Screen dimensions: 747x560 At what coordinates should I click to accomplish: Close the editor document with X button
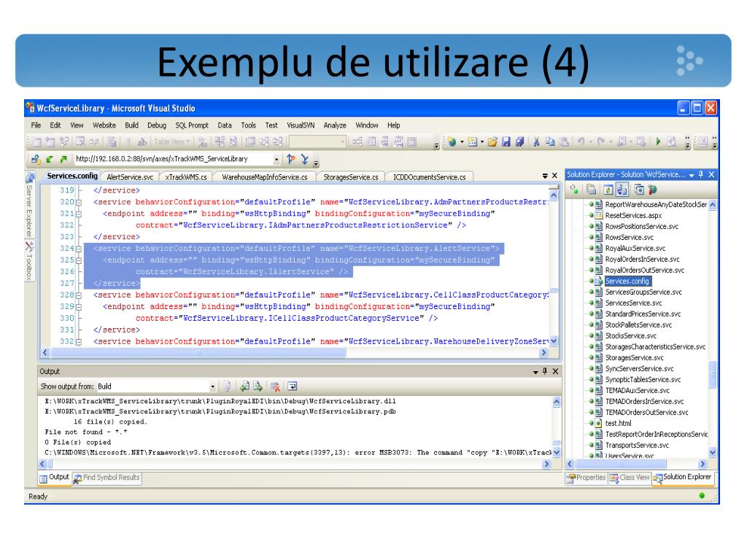point(554,176)
